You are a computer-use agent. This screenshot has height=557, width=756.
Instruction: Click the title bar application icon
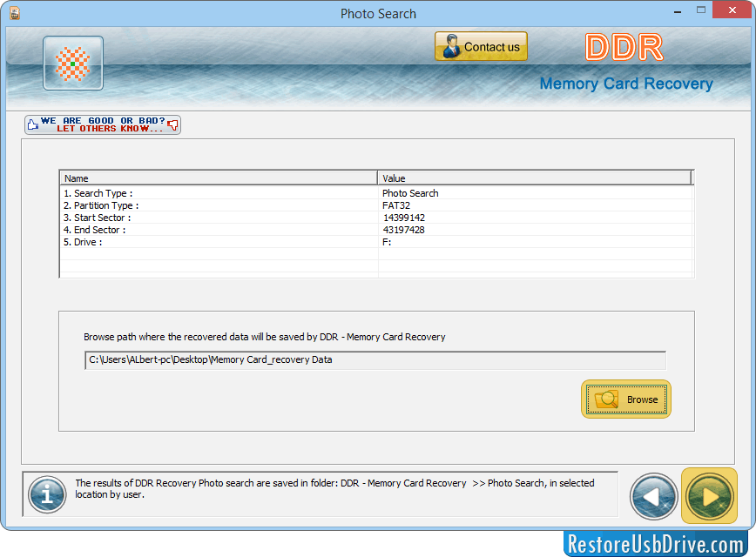point(15,13)
